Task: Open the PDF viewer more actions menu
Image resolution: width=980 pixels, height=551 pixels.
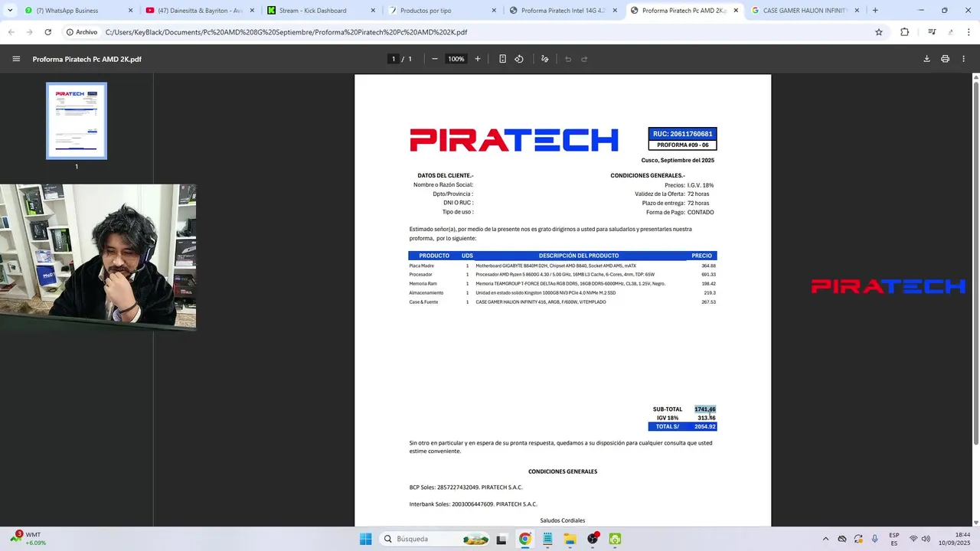Action: pyautogui.click(x=963, y=59)
